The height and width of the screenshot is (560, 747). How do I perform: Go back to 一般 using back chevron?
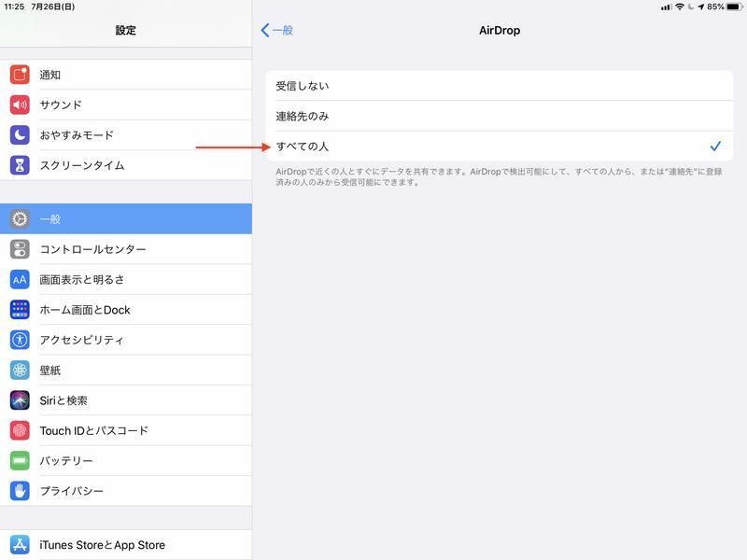[276, 31]
